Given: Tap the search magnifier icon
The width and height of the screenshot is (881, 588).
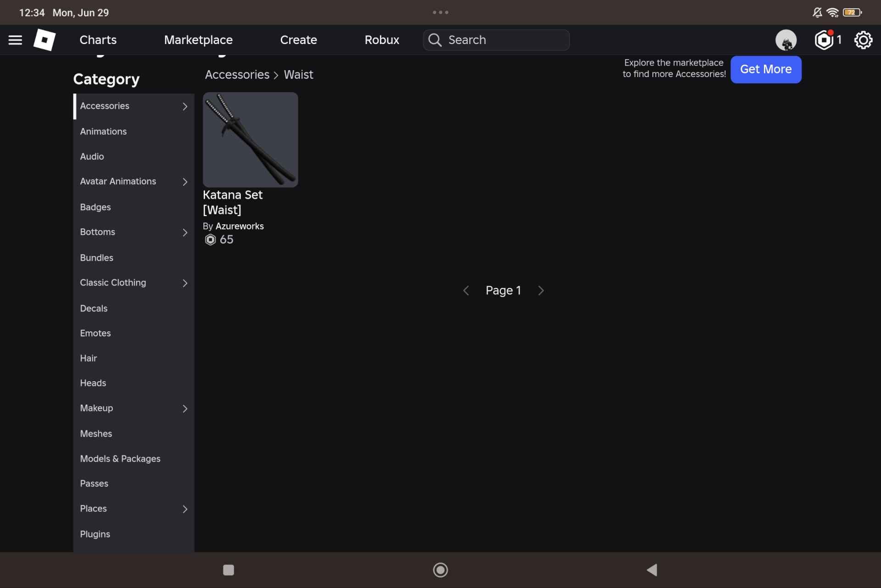Looking at the screenshot, I should click(x=435, y=40).
